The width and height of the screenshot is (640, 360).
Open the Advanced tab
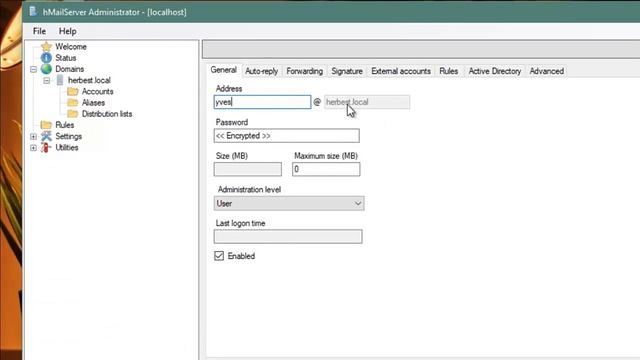(547, 71)
